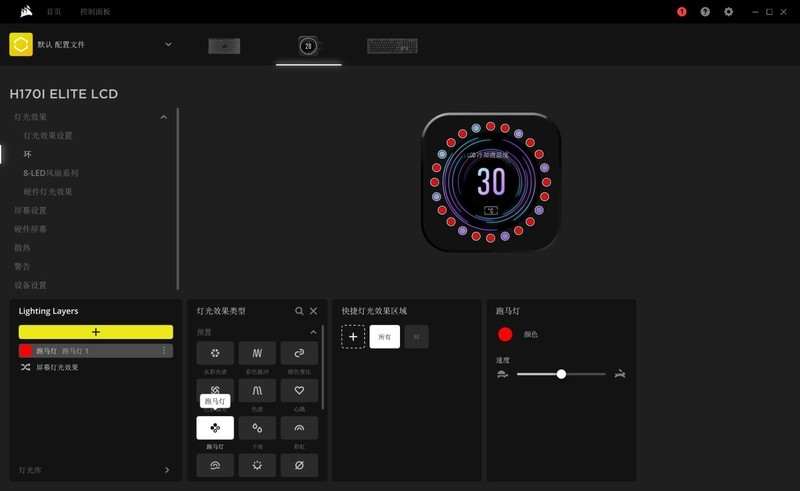Select the 彩虹 rainbow effect icon

click(299, 428)
